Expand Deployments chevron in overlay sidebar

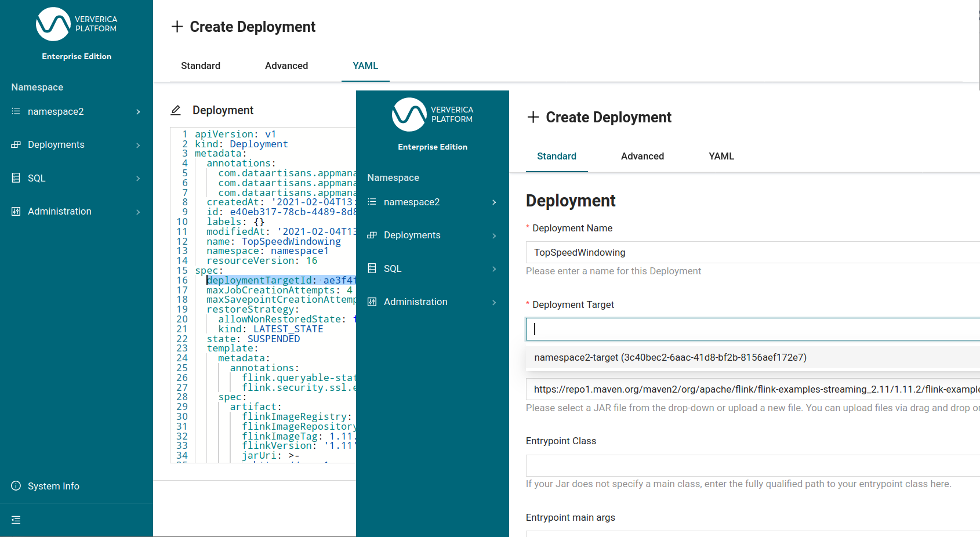[494, 235]
